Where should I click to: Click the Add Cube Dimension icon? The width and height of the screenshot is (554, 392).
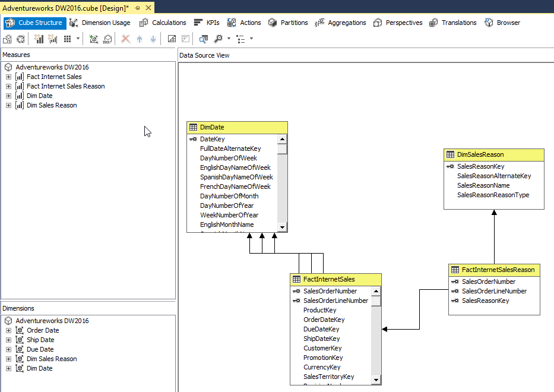(94, 39)
